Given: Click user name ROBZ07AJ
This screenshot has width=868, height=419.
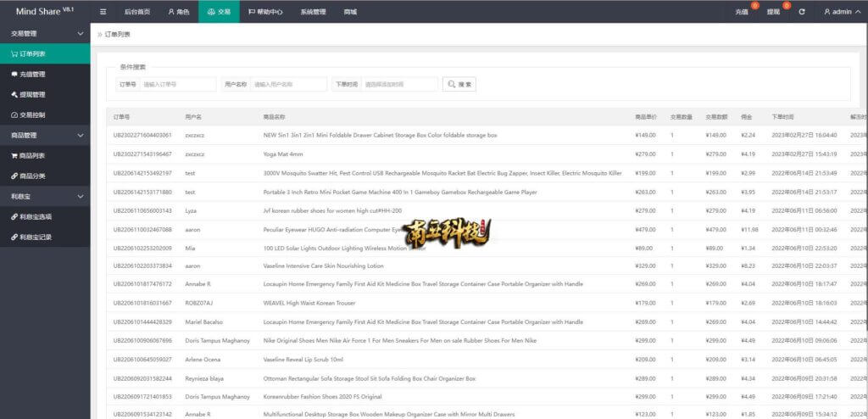Looking at the screenshot, I should 198,303.
